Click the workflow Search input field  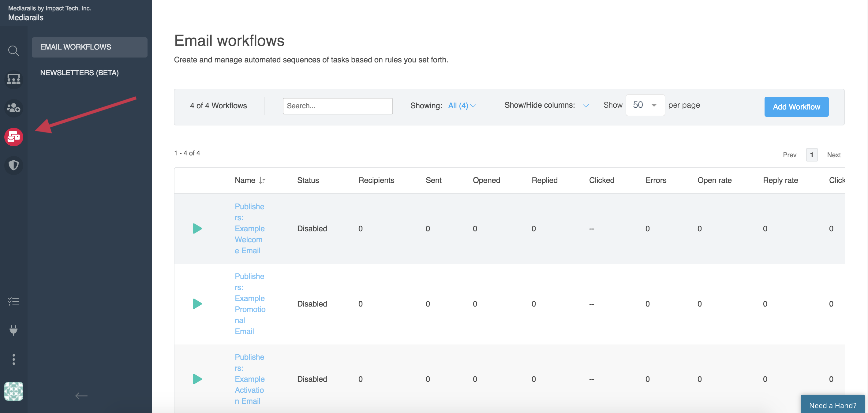(337, 106)
